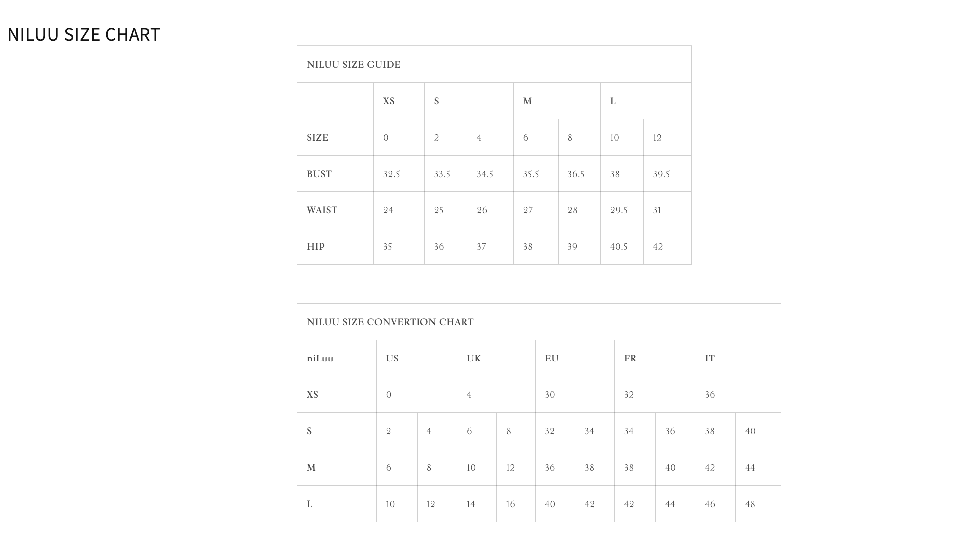Click the FR column header
Viewport: 980px width, 542px height.
click(630, 359)
